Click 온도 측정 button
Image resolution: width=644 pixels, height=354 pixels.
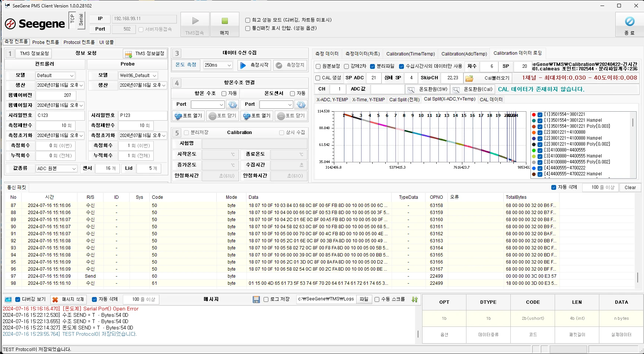tap(186, 65)
